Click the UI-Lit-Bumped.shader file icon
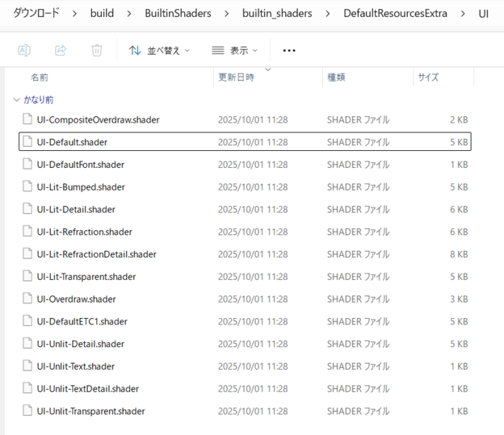Screen dimensions: 504x435 click(27, 187)
